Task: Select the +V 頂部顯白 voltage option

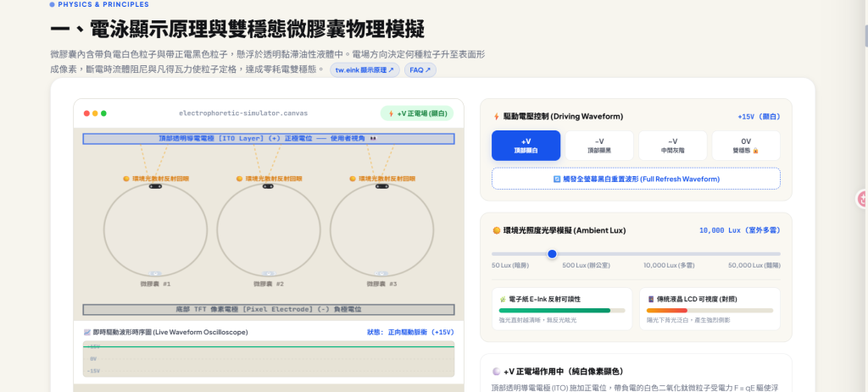Action: pyautogui.click(x=526, y=146)
